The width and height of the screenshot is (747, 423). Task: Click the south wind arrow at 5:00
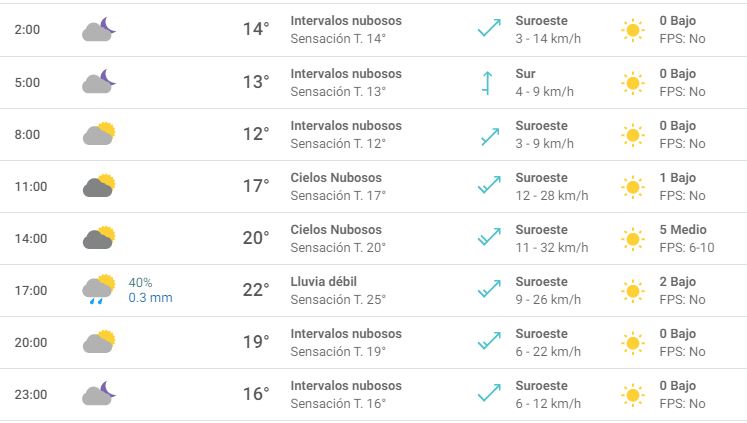point(486,83)
